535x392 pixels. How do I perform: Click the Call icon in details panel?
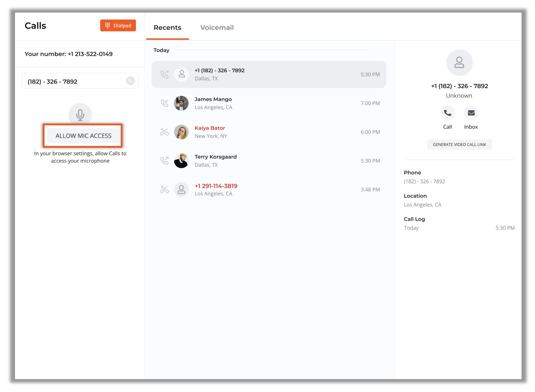point(447,113)
